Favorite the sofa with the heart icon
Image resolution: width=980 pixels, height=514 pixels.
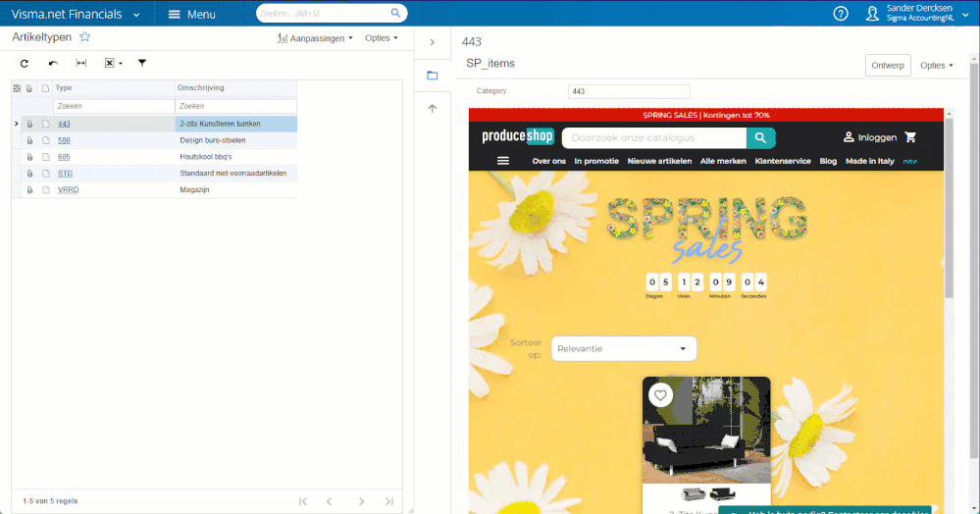pyautogui.click(x=660, y=395)
